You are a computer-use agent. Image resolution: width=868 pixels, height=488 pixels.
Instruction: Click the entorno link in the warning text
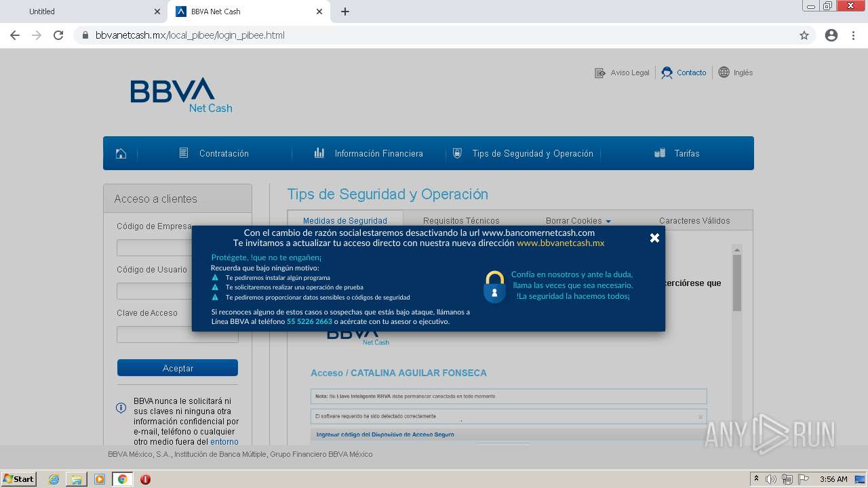(224, 442)
